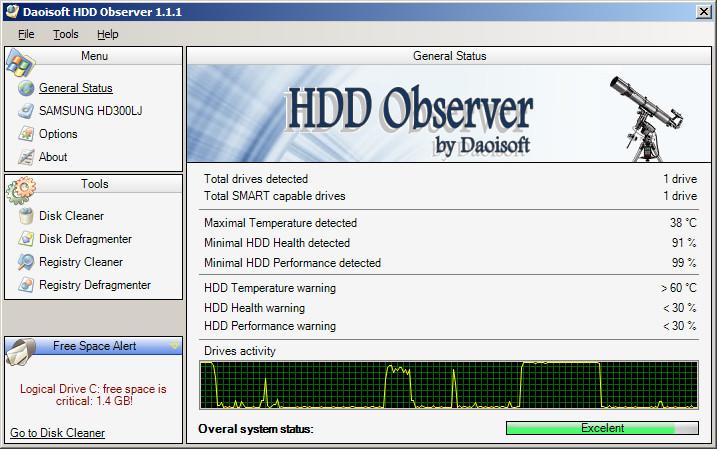Launch Disk Cleaner from Tools panel
Viewport: 717px width, 449px height.
tap(71, 216)
